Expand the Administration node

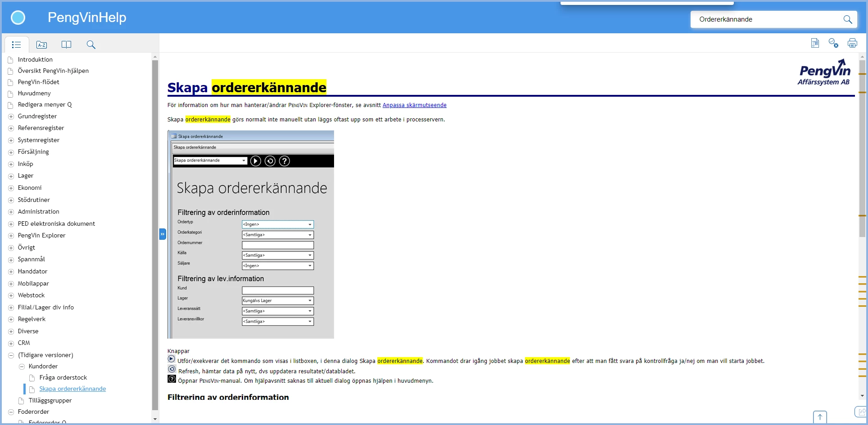pos(11,212)
